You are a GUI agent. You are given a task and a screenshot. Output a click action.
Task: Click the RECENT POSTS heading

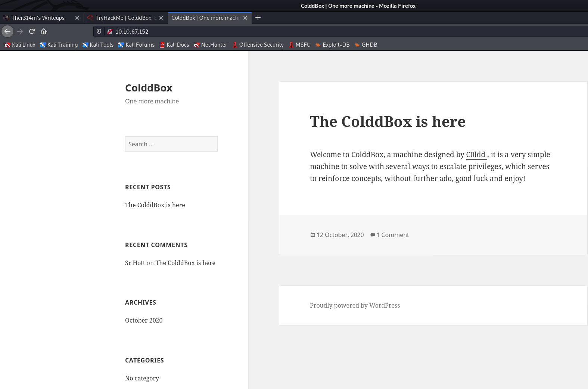click(148, 187)
